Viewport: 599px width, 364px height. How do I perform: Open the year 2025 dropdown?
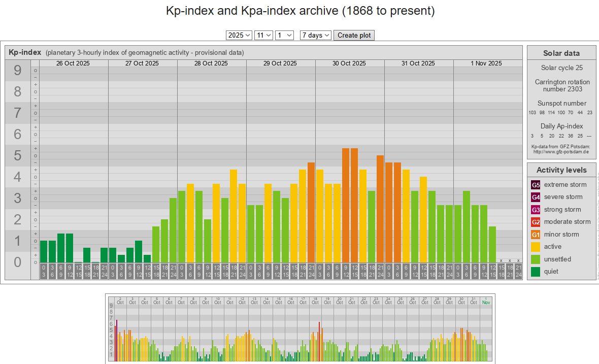pyautogui.click(x=239, y=35)
